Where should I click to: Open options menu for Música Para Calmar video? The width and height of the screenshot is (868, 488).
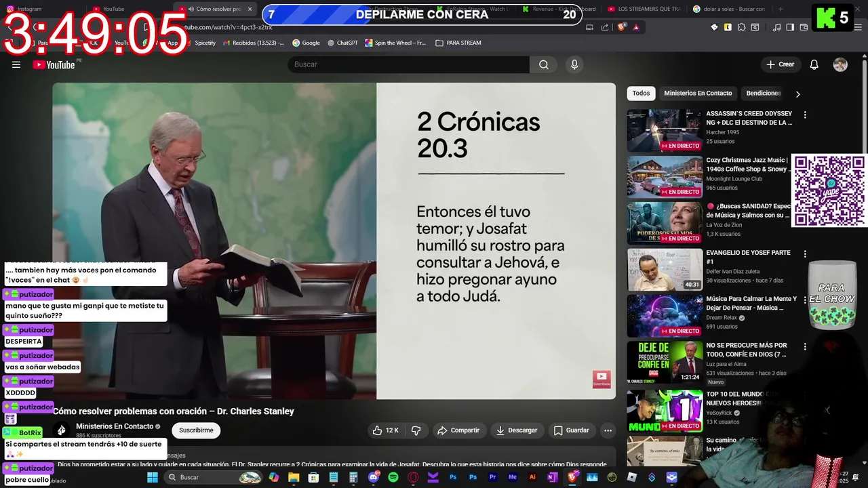click(x=805, y=300)
